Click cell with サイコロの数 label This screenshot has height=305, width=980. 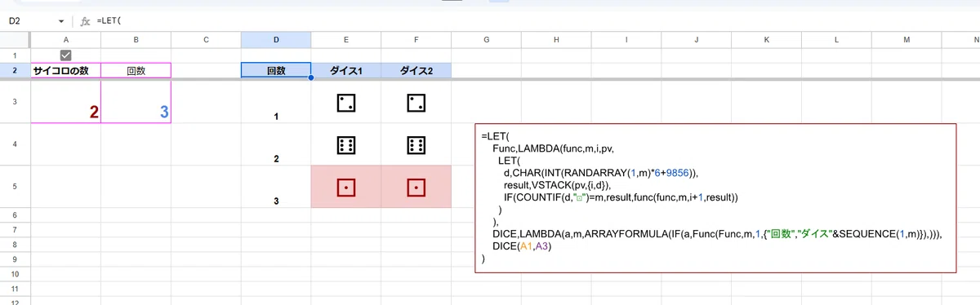tap(66, 71)
